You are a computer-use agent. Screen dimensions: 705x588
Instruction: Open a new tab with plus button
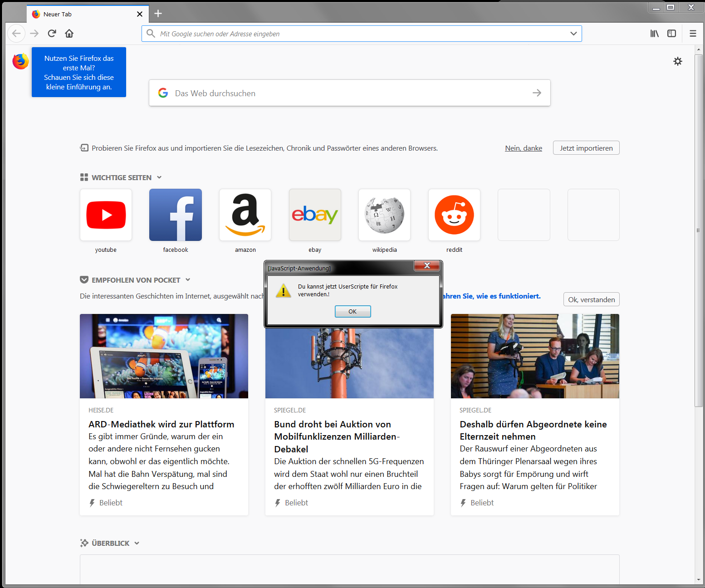point(158,14)
